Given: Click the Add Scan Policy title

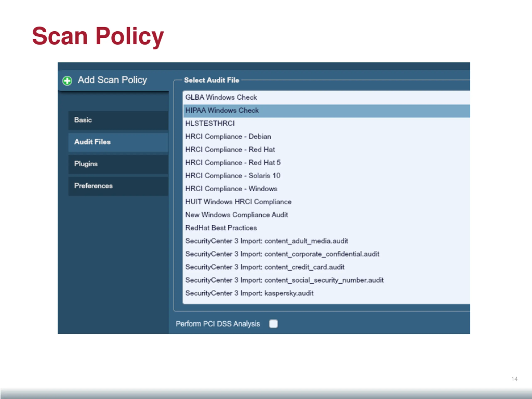Looking at the screenshot, I should (112, 80).
